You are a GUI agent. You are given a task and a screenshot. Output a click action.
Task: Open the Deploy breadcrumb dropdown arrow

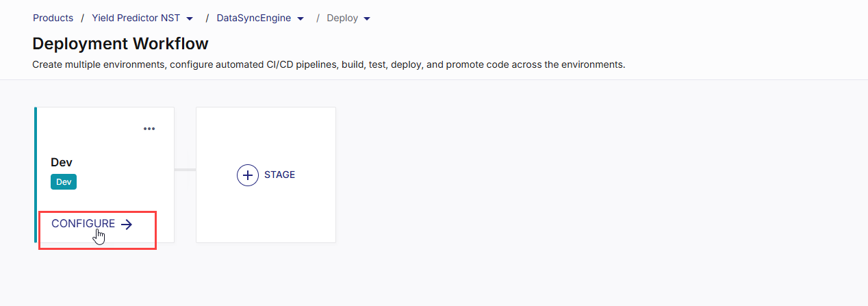pos(367,18)
